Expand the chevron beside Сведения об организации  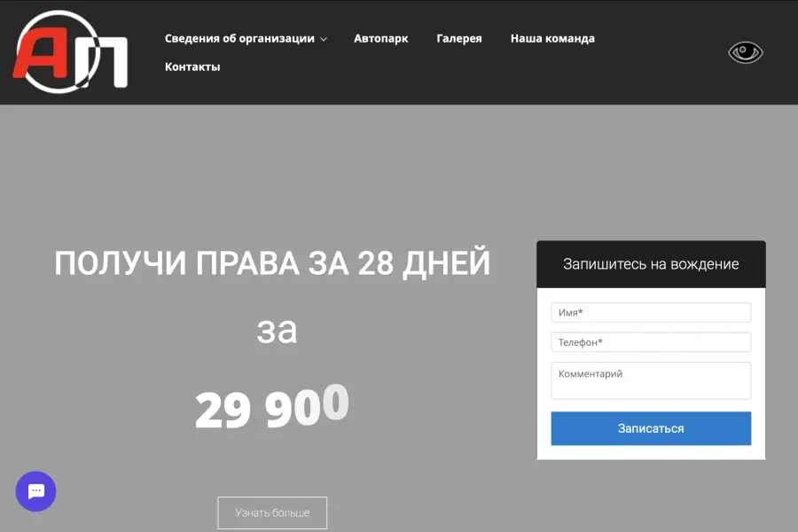(x=324, y=39)
